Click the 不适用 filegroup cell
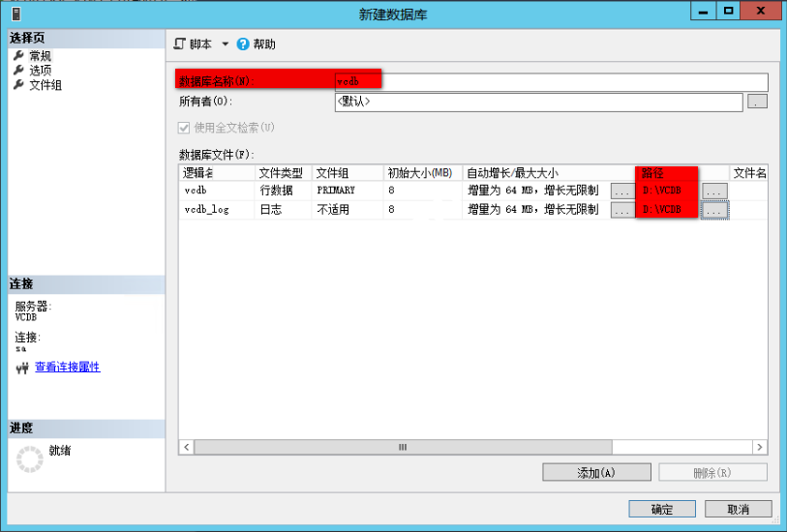 click(x=348, y=210)
